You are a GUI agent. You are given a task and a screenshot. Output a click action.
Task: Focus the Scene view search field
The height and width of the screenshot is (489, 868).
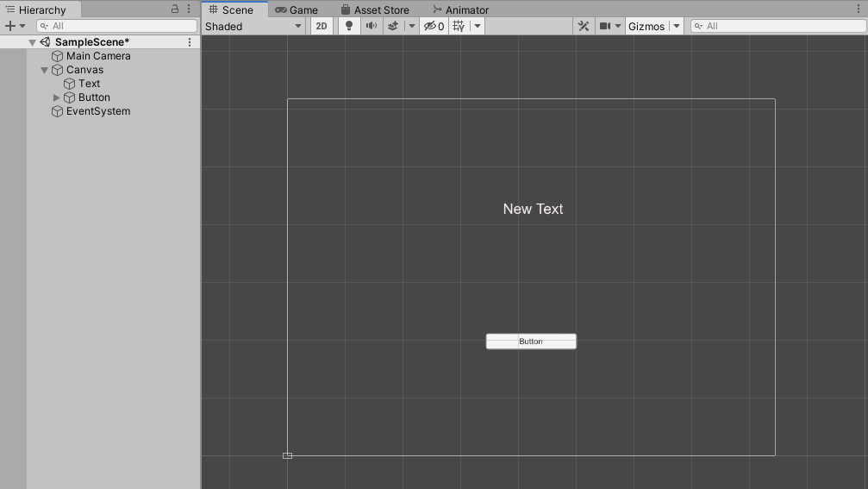pos(777,26)
